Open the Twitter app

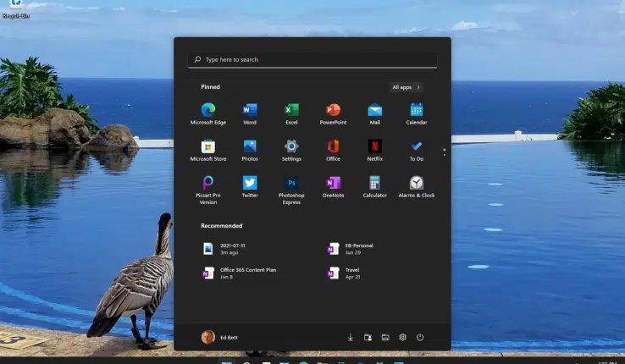pyautogui.click(x=250, y=187)
